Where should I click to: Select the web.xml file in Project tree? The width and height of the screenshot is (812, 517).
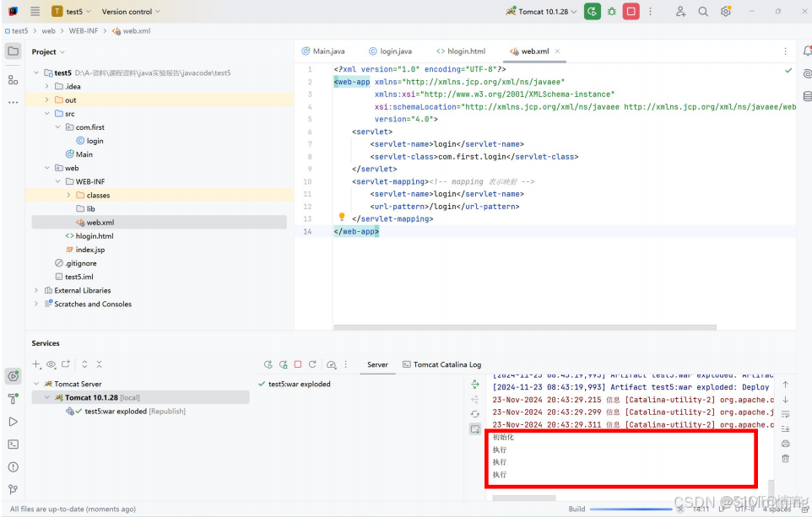100,222
